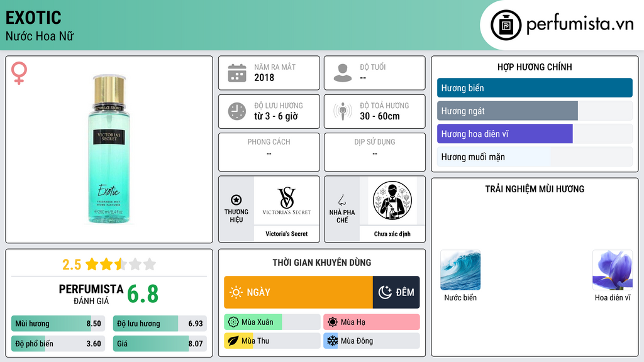Click the perfumista.vn perfume bottle logo icon
The width and height of the screenshot is (644, 362).
506,25
